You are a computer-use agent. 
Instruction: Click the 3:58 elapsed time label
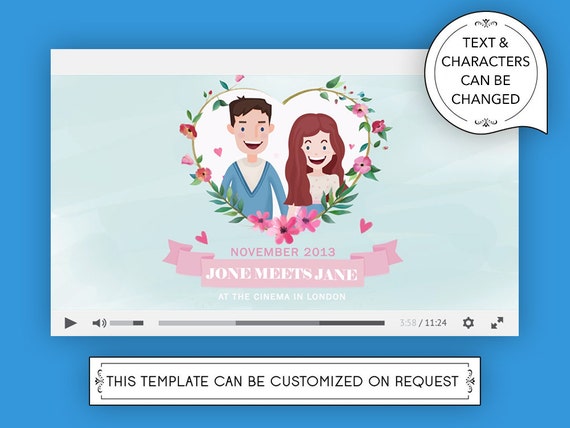pos(408,323)
